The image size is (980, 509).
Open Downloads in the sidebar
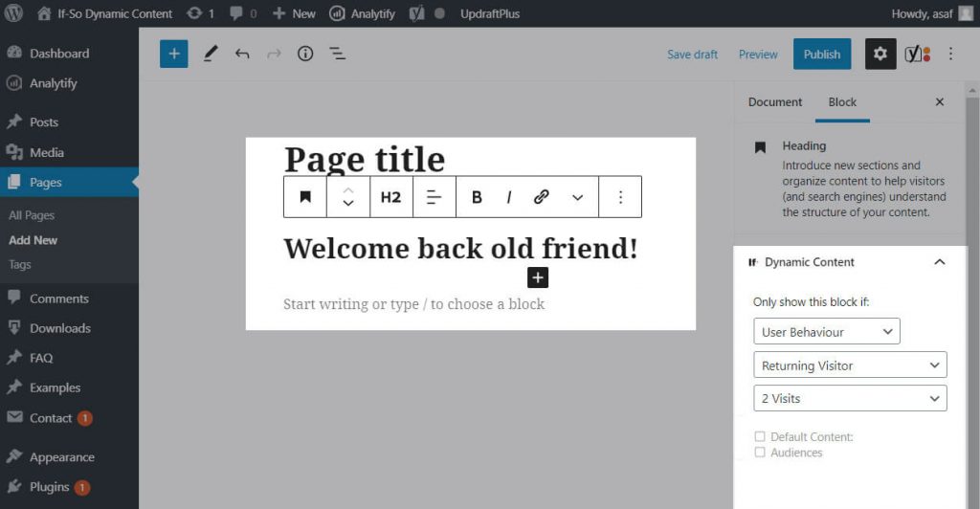(x=69, y=328)
